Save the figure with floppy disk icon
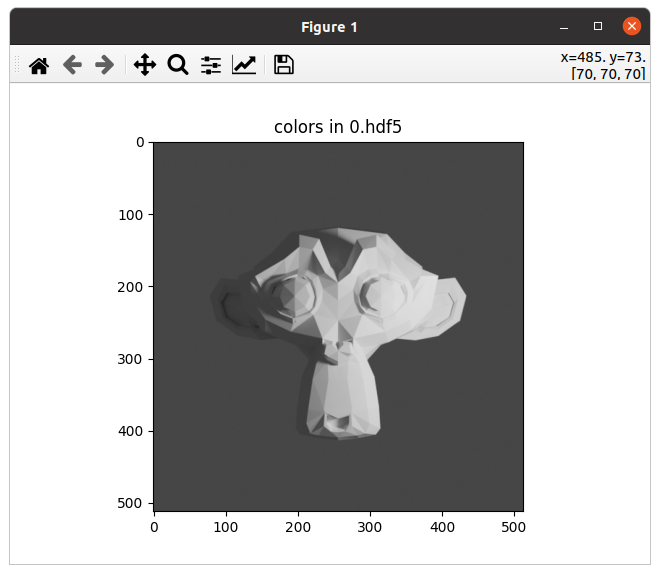This screenshot has width=660, height=574. coord(284,65)
